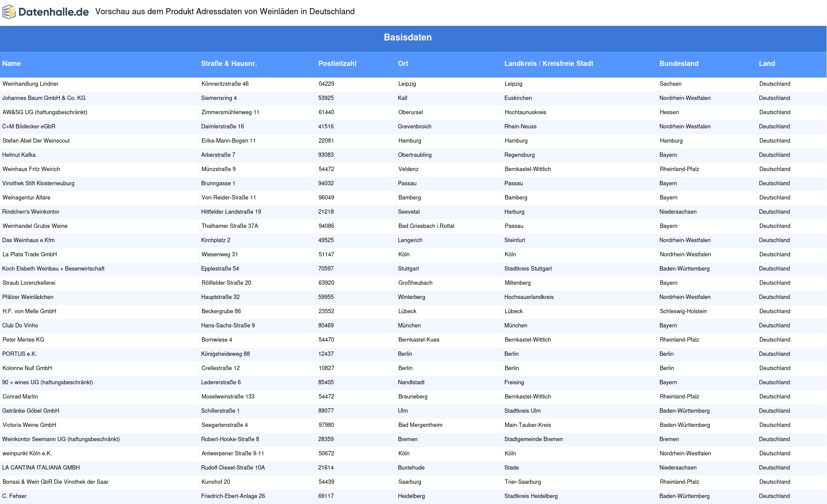Click postal code 04229
Image resolution: width=827 pixels, height=504 pixels.
coord(326,84)
